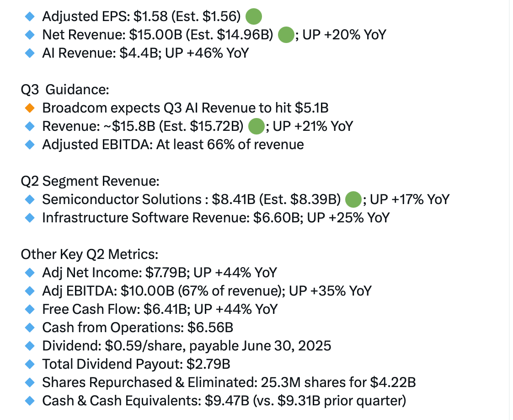Click the Q2 Segment Revenue heading
The width and height of the screenshot is (513, 420).
coord(90,181)
